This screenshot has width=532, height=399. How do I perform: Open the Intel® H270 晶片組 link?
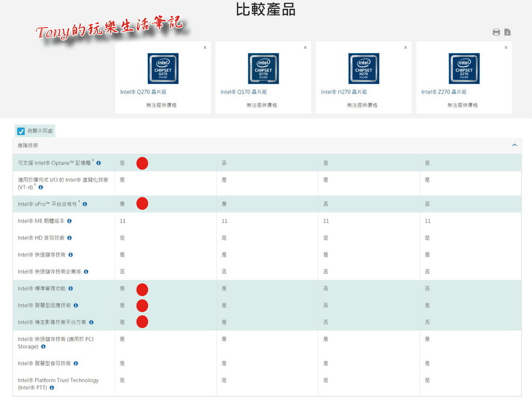(x=344, y=92)
